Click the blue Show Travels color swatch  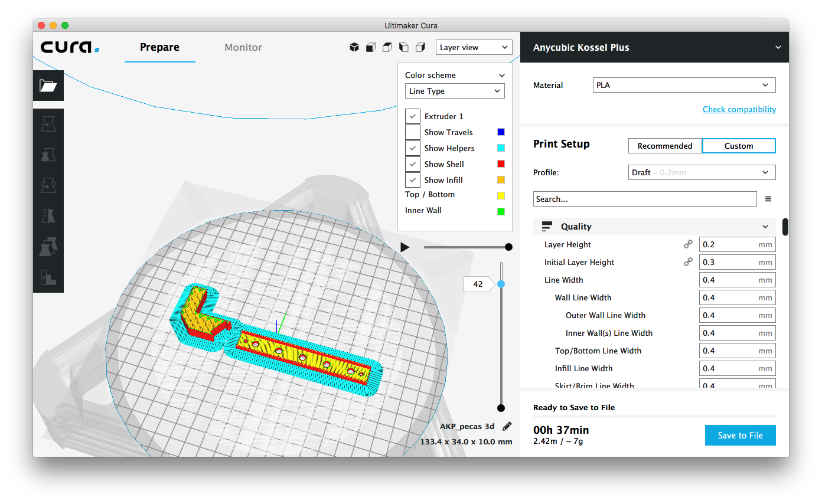tap(501, 132)
